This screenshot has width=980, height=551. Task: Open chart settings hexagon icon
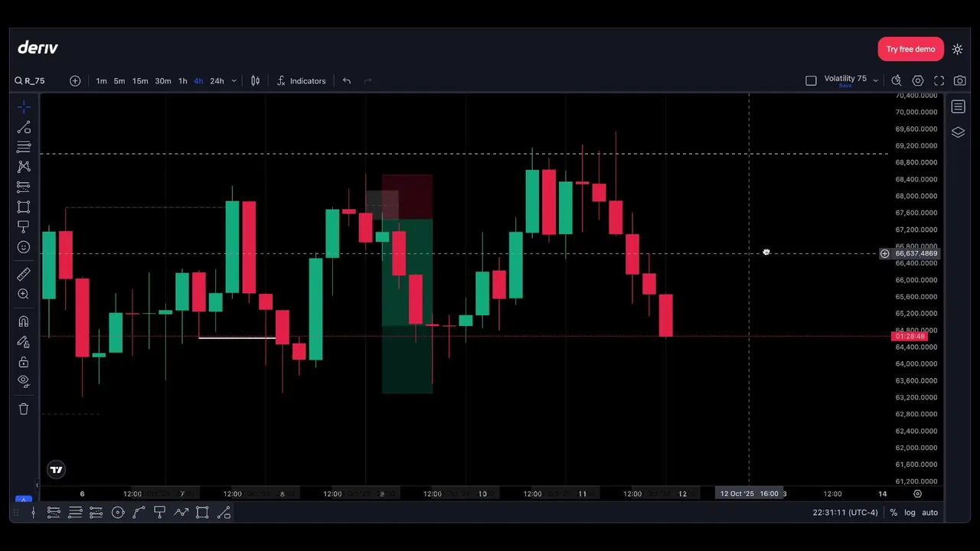[918, 81]
